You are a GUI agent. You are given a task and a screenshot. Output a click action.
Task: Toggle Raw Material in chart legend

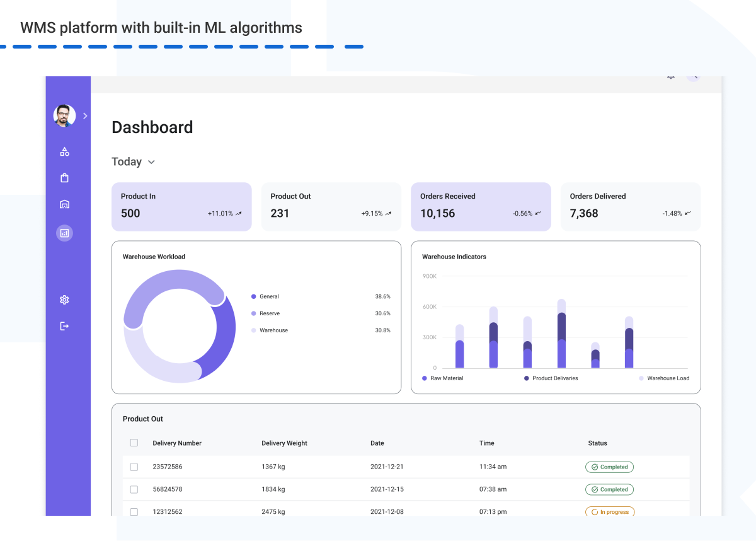[442, 378]
